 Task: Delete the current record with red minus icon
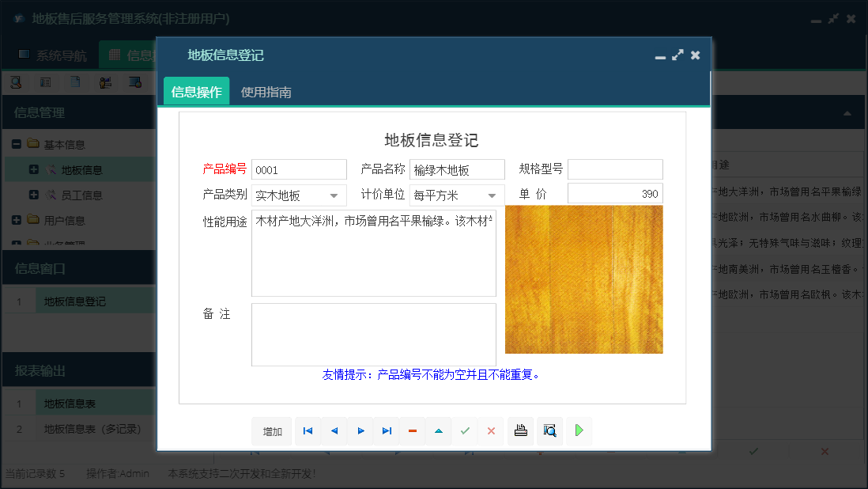(412, 431)
